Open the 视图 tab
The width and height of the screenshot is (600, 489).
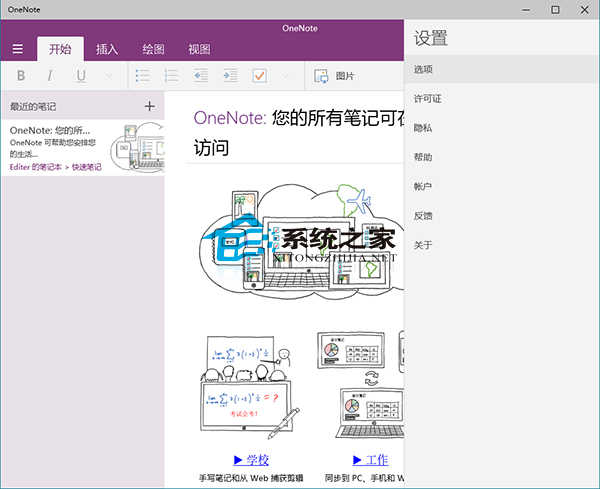(199, 49)
